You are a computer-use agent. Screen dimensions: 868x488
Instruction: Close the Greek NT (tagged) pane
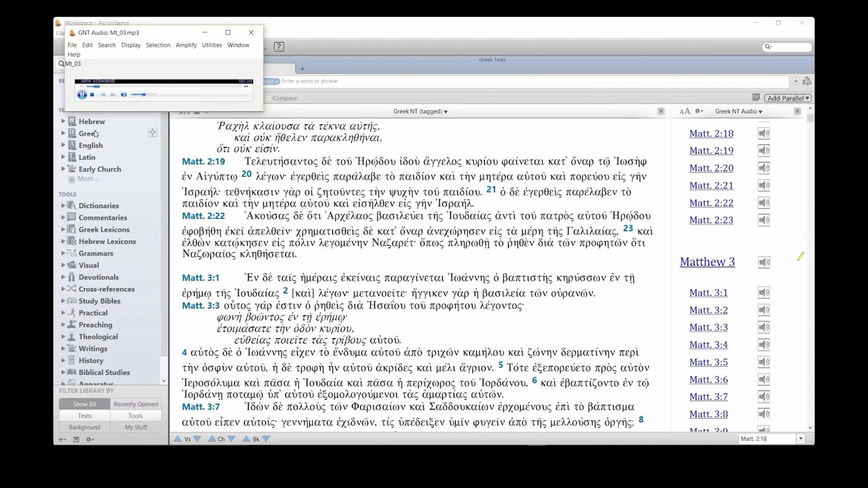661,111
